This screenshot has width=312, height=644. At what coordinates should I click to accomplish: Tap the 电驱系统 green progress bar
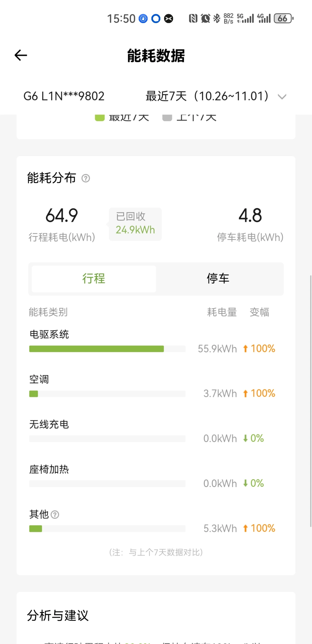click(x=97, y=349)
